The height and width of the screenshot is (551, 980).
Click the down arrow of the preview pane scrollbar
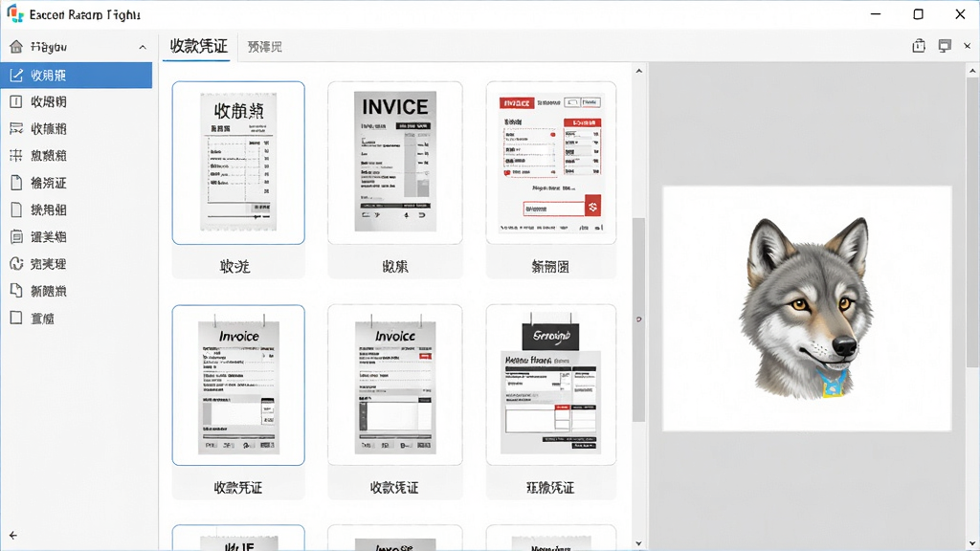point(972,543)
